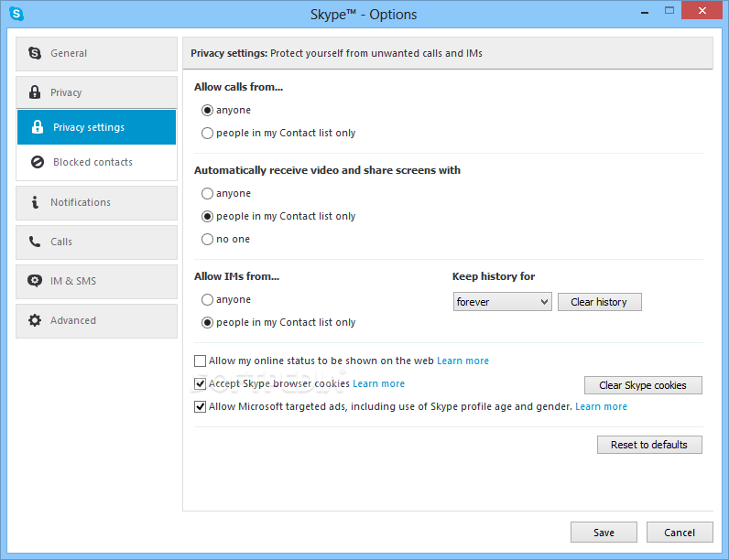Click Reset to defaults
The image size is (729, 560).
click(x=649, y=445)
